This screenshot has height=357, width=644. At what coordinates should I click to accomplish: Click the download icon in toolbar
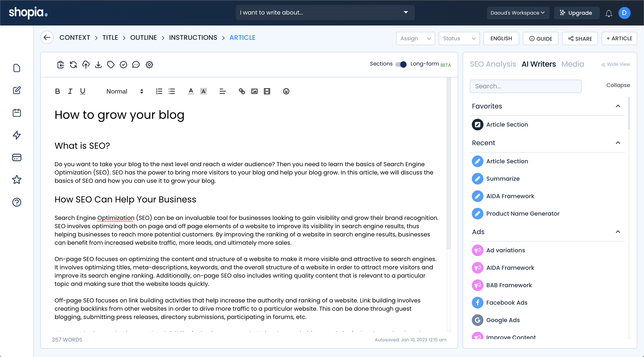click(98, 65)
